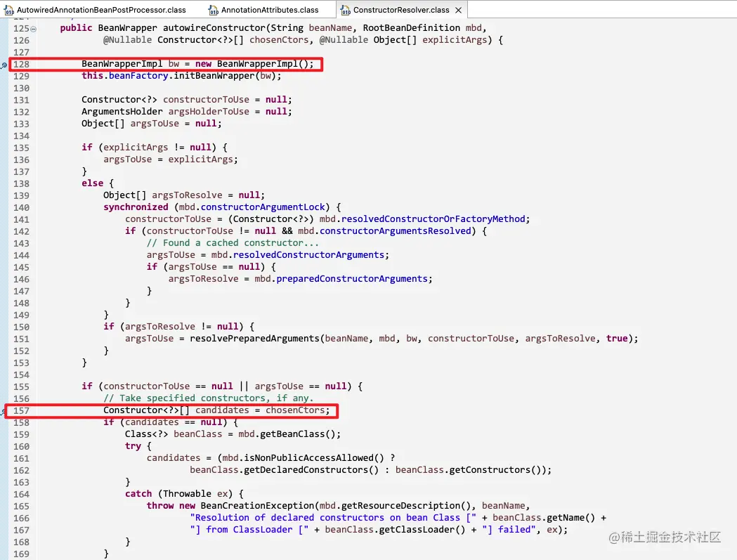Click resolvedConstructorArguments on line 144
Viewport: 737px width, 560px height.
click(x=309, y=255)
